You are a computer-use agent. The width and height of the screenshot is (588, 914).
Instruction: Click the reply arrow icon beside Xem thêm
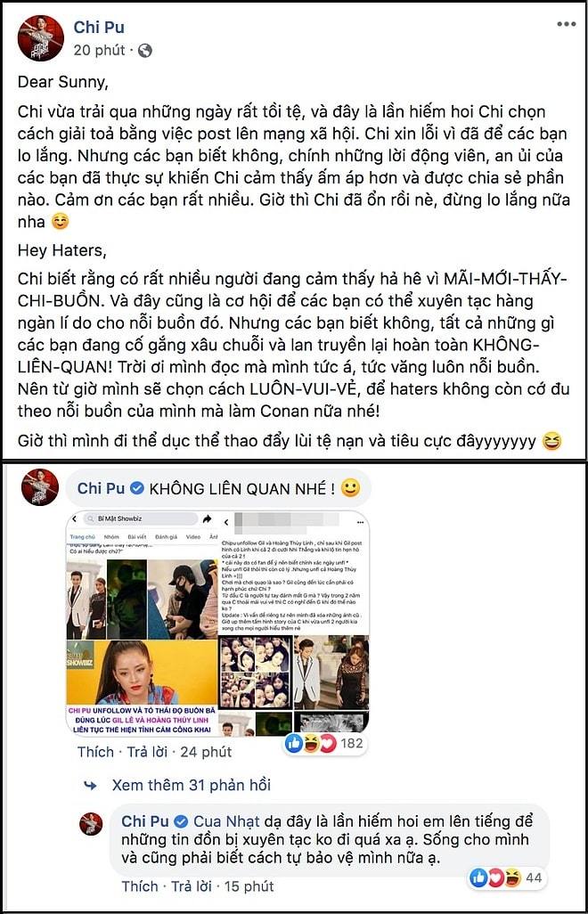90,786
